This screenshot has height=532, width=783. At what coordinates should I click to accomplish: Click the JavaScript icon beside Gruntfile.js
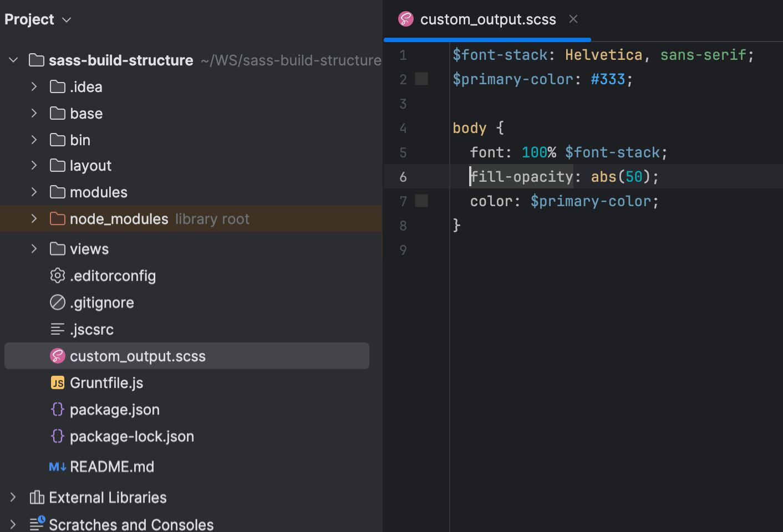click(x=58, y=382)
